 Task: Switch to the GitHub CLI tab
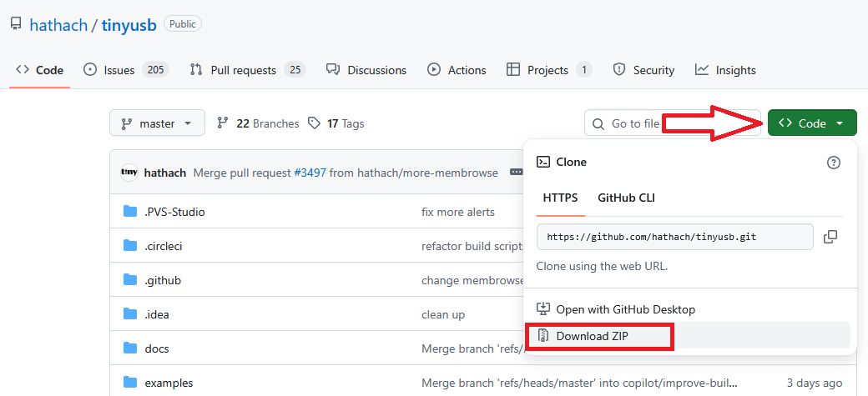[626, 198]
